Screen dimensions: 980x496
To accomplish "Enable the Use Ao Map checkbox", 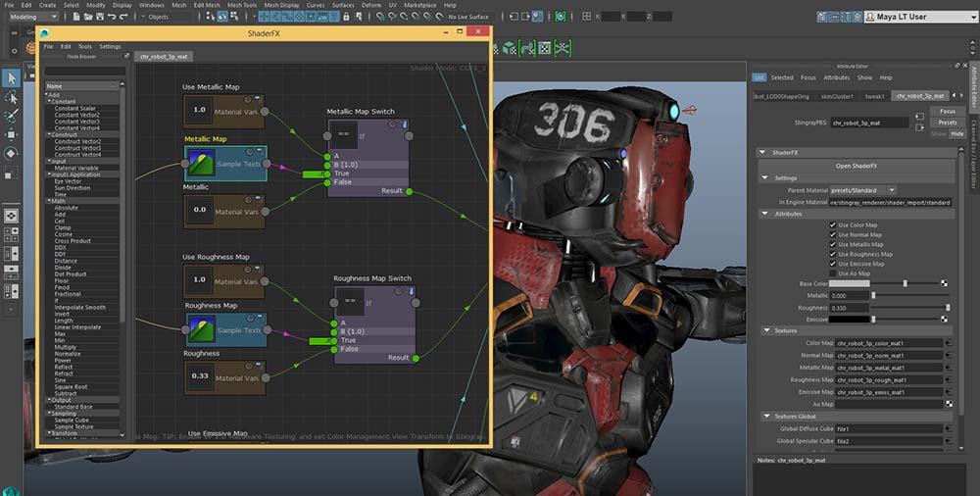I will point(832,273).
